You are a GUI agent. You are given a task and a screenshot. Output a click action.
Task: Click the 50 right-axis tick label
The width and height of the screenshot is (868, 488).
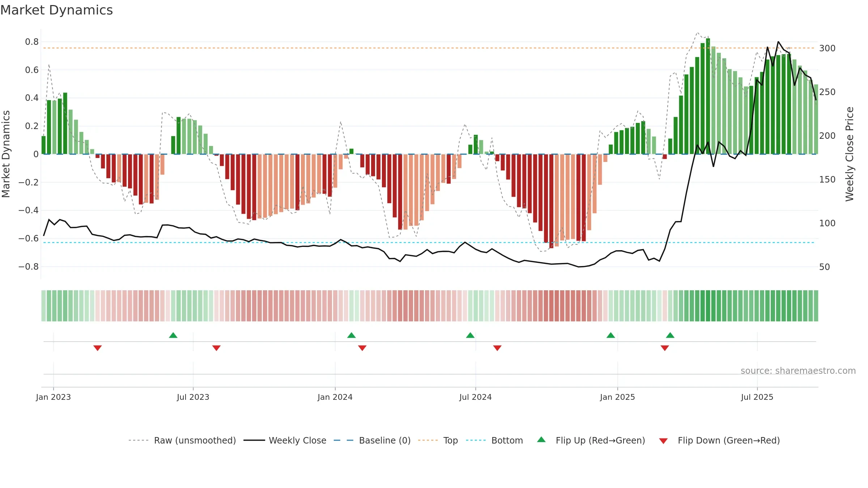pos(825,267)
